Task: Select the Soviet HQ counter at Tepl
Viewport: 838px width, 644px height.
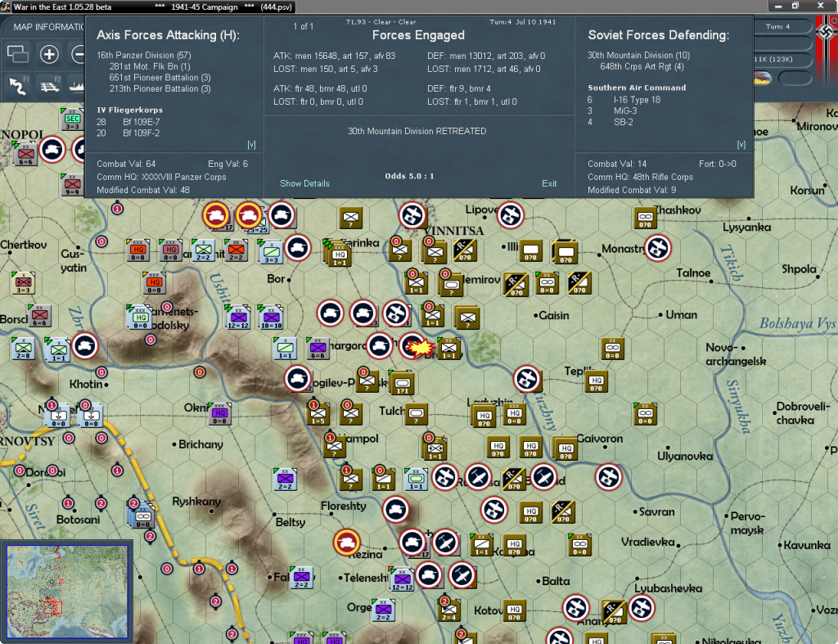Action: [597, 381]
